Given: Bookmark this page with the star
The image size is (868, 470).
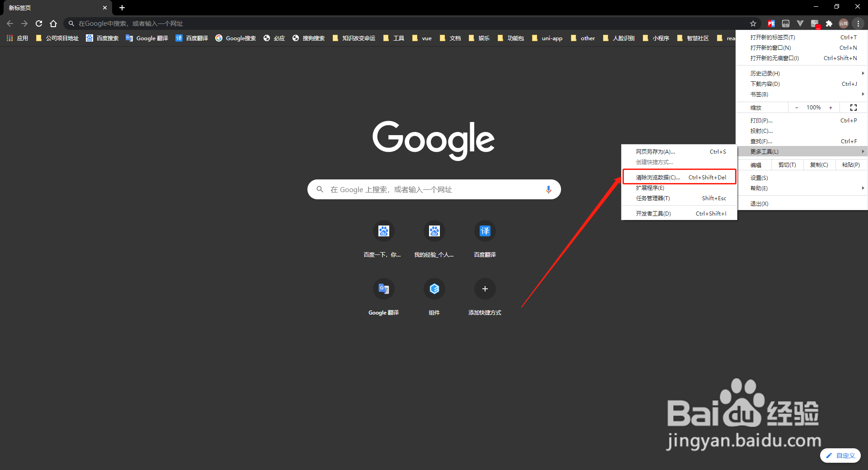Looking at the screenshot, I should point(753,23).
